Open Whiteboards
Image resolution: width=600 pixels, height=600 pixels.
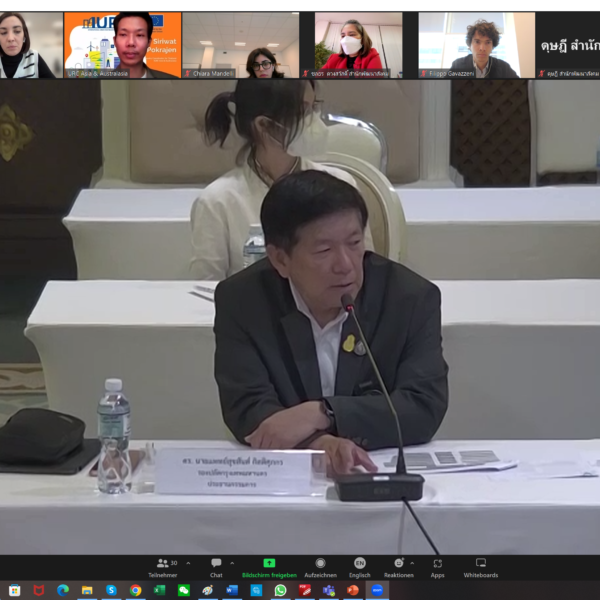pos(481,568)
